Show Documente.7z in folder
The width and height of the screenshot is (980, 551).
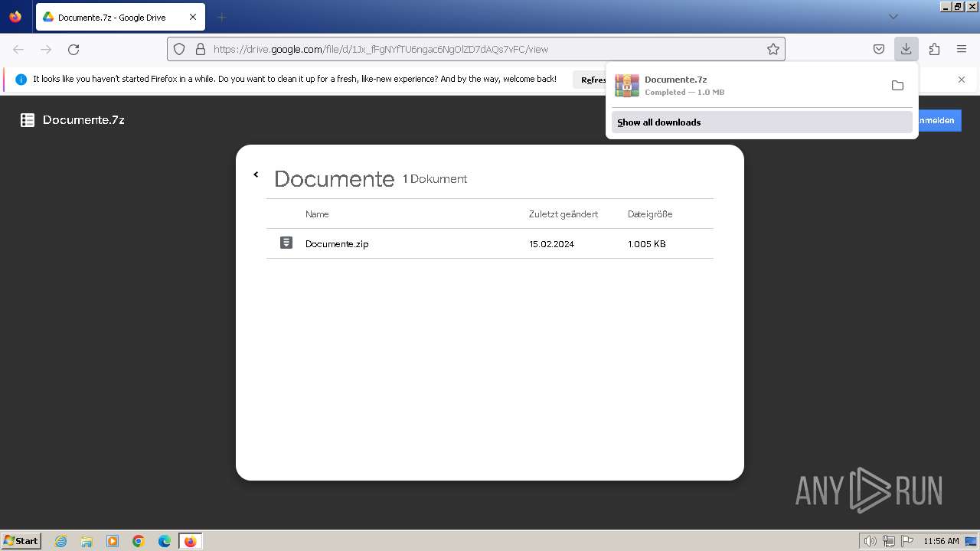click(x=897, y=86)
